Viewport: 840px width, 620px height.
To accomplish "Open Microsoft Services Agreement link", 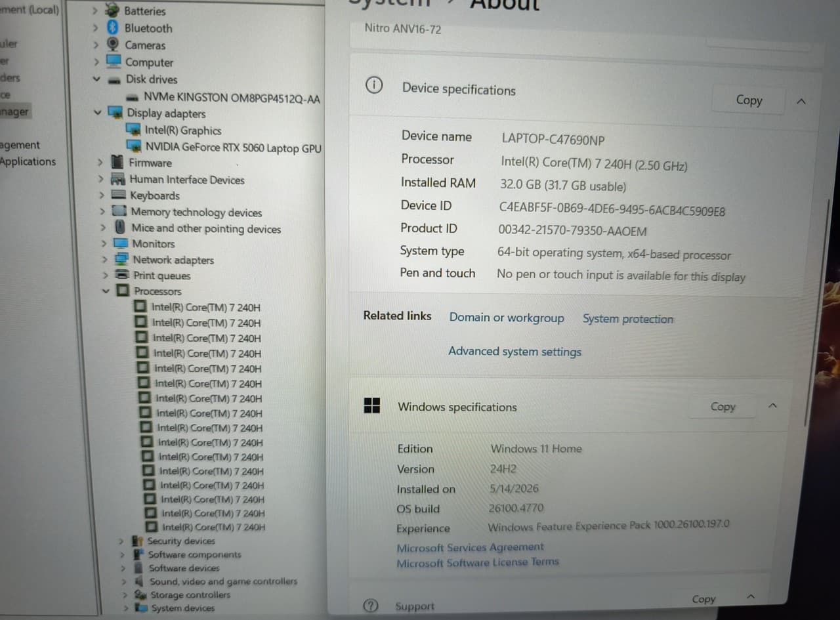I will point(470,547).
